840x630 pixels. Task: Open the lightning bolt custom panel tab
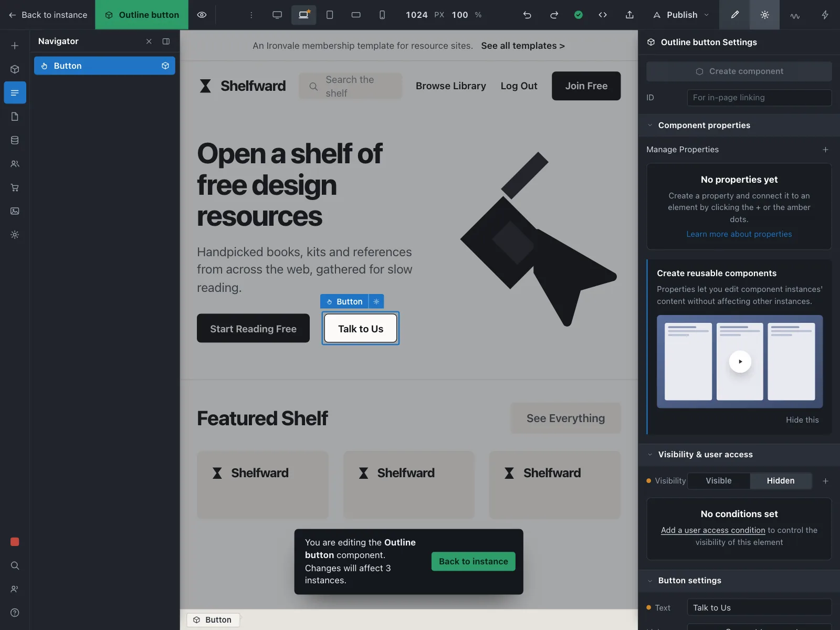tap(825, 15)
